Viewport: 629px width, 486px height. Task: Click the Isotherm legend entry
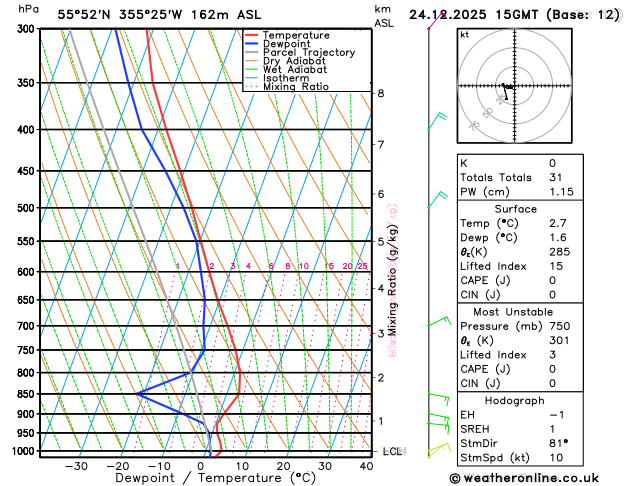pyautogui.click(x=277, y=78)
